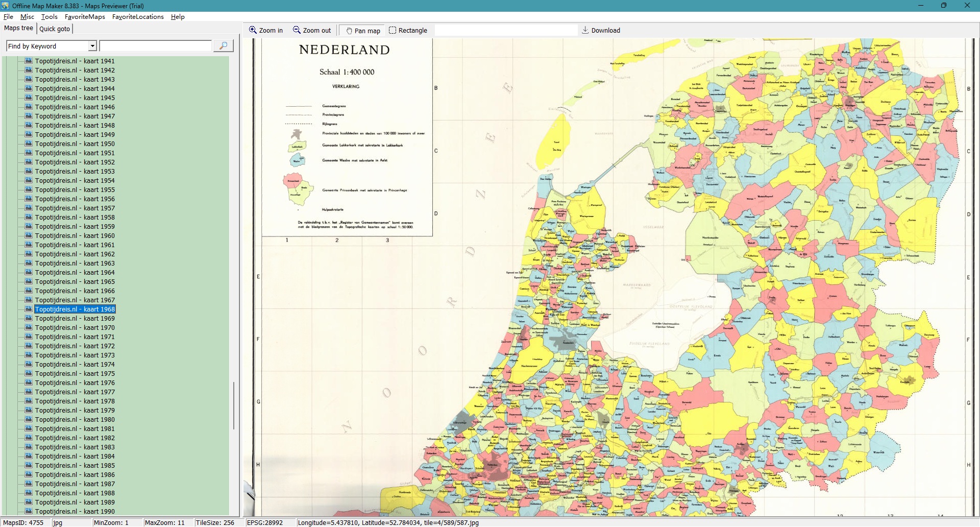980x527 pixels.
Task: Open the FavoriteMaps menu
Action: [x=85, y=17]
